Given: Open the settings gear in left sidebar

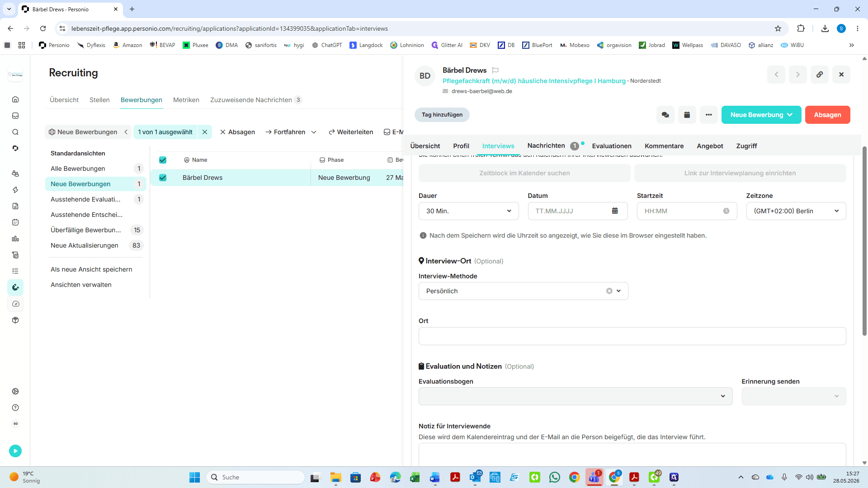Looking at the screenshot, I should click(x=15, y=391).
